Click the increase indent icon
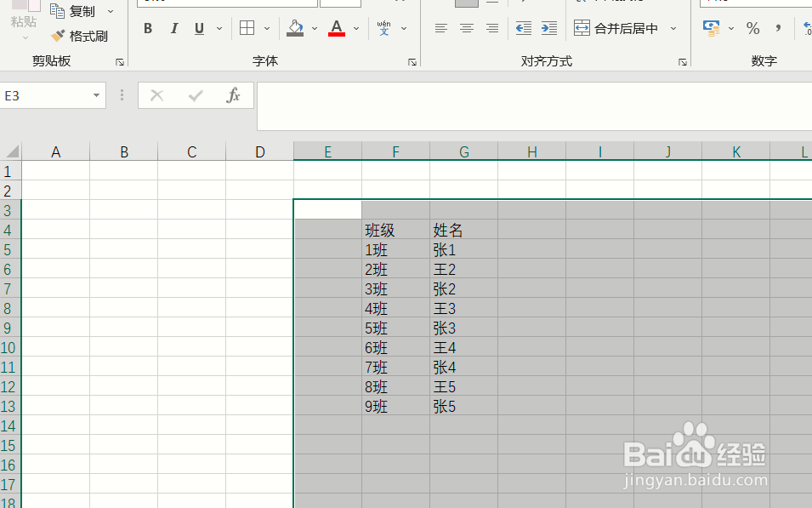Screen dimensions: 812x508 point(548,28)
